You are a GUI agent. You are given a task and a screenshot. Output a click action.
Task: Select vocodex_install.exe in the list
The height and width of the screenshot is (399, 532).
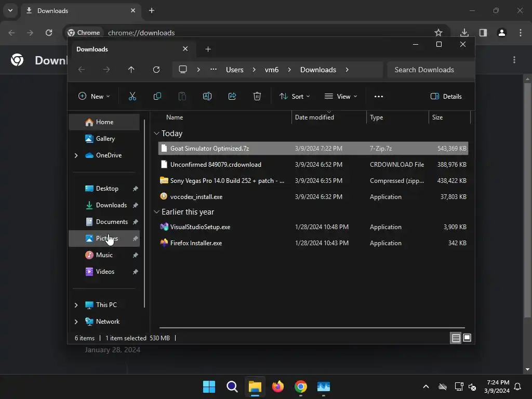[x=313, y=197]
